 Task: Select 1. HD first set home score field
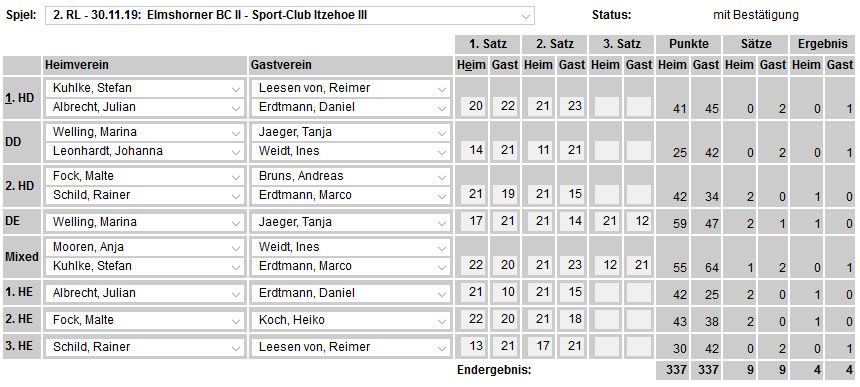[476, 106]
